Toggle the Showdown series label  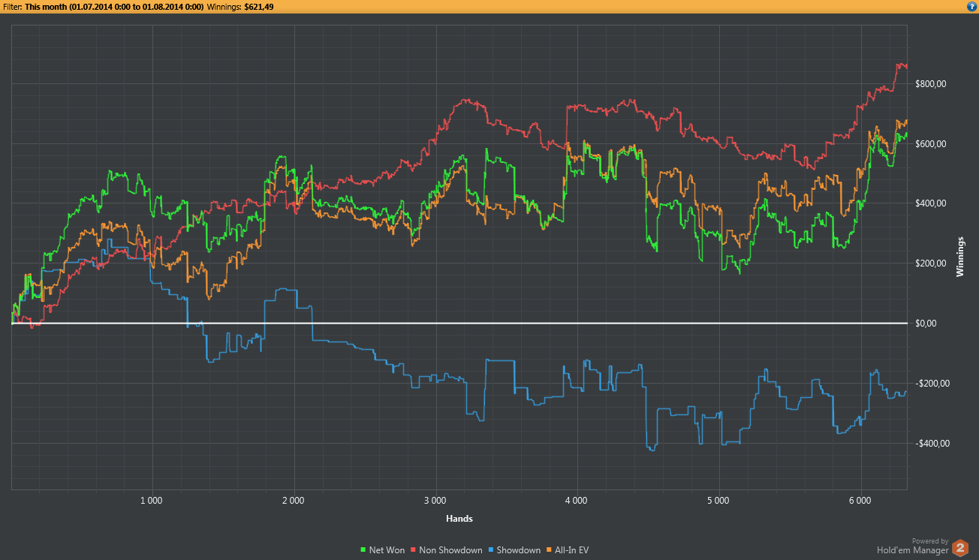pyautogui.click(x=518, y=550)
